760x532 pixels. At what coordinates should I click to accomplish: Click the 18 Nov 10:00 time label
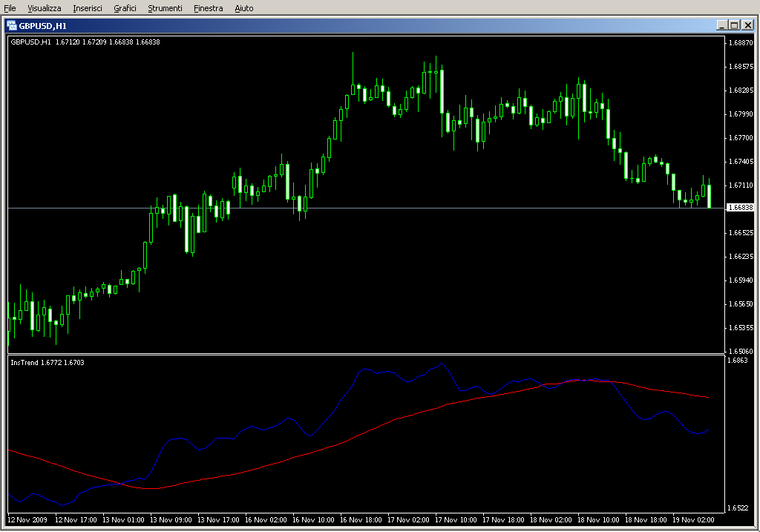coord(598,520)
